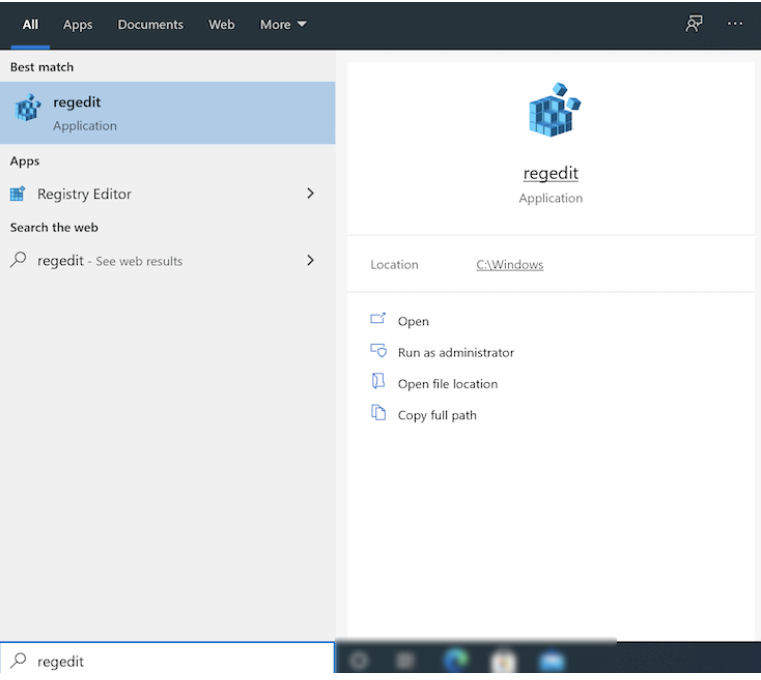
Task: Click the magnifier icon beside 'See web results'
Action: 18,260
